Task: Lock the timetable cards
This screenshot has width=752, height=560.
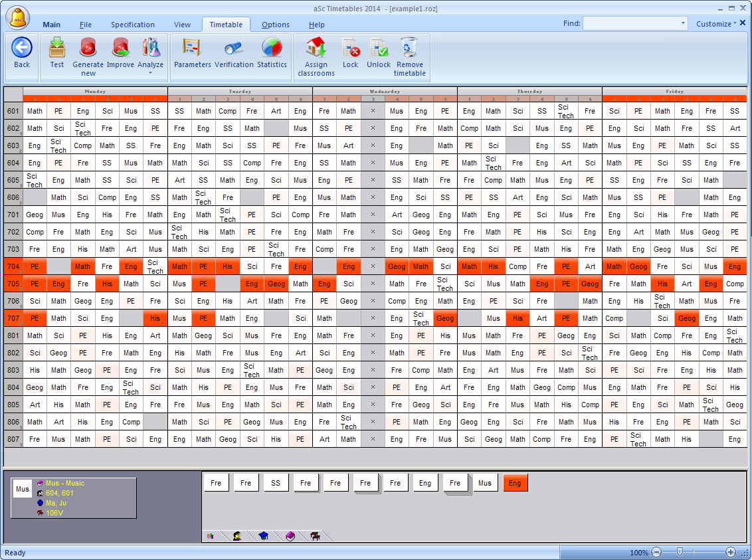Action: pyautogui.click(x=350, y=48)
